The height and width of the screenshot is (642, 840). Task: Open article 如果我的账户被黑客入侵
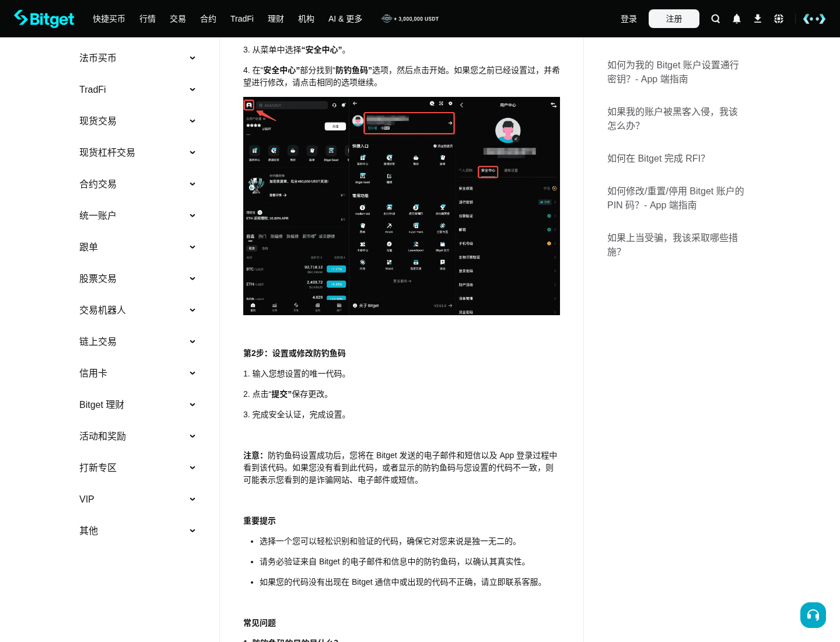point(673,118)
